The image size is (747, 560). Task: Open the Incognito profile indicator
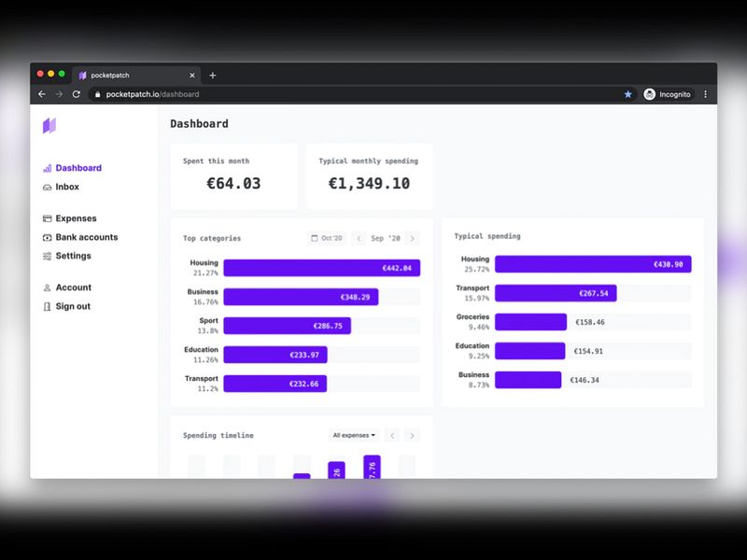[x=668, y=94]
